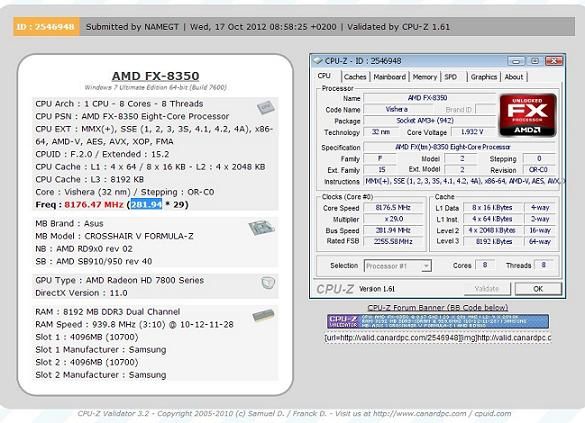The image size is (585, 423).
Task: Click the Package field Socket AM3+ (942)
Action: 429,120
